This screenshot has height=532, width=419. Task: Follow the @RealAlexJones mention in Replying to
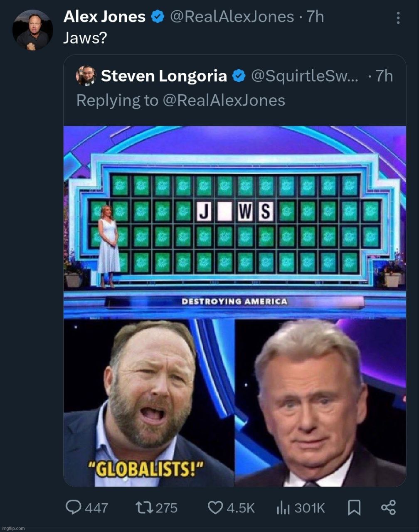coord(224,101)
